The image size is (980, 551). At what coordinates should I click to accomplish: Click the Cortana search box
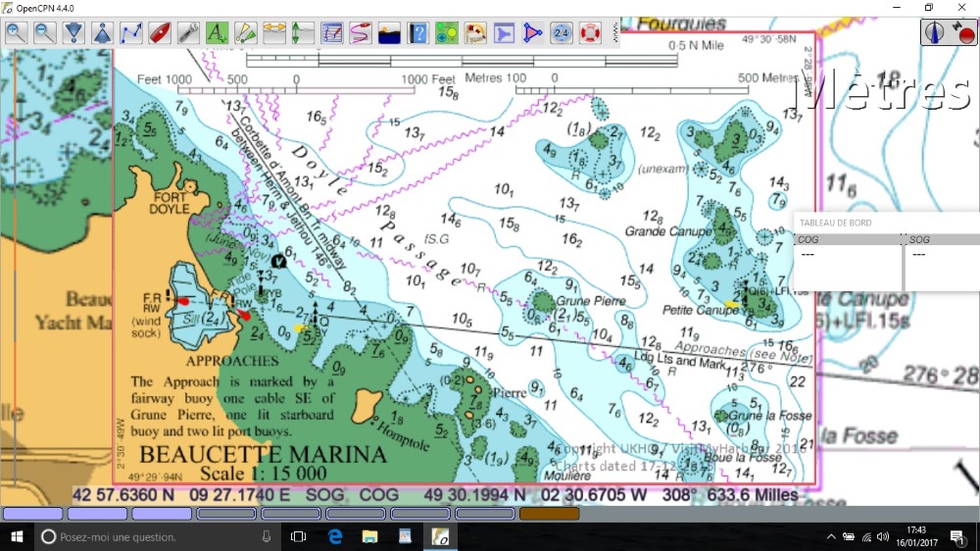pyautogui.click(x=158, y=536)
